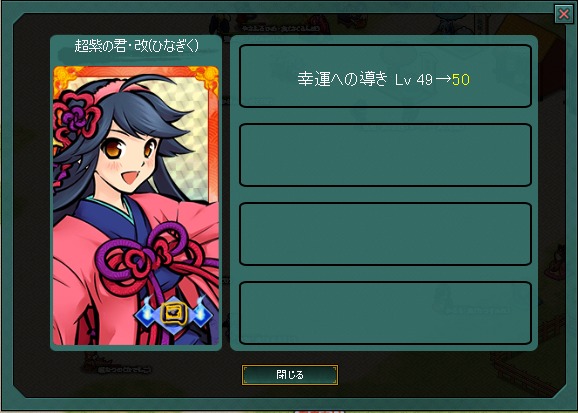Click the card title 超紫の君・改(ひなぎく)
This screenshot has height=413, width=578.
pos(136,46)
